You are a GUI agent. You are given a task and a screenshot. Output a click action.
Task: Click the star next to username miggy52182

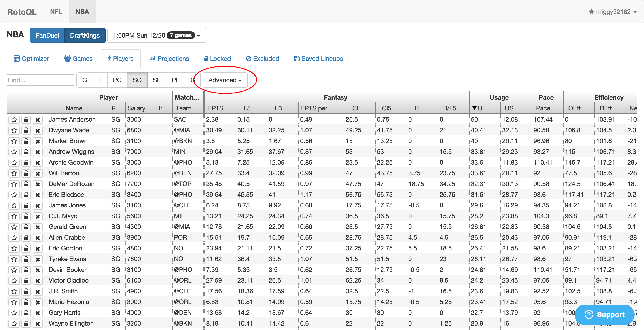pos(591,11)
